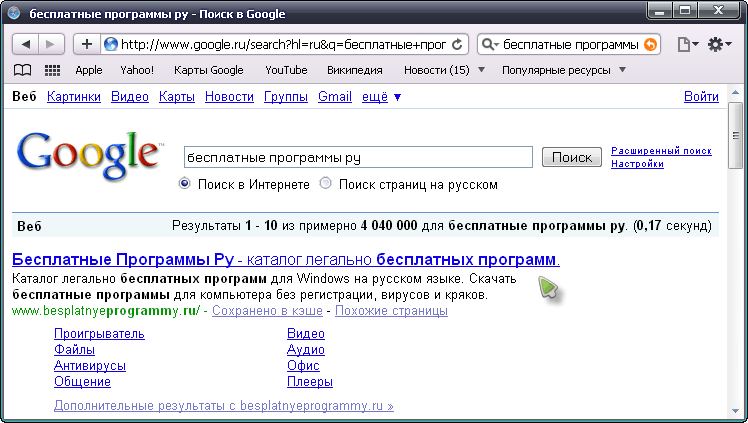The height and width of the screenshot is (423, 748).
Task: Go forward with the Forward arrow button
Action: pyautogui.click(x=51, y=44)
